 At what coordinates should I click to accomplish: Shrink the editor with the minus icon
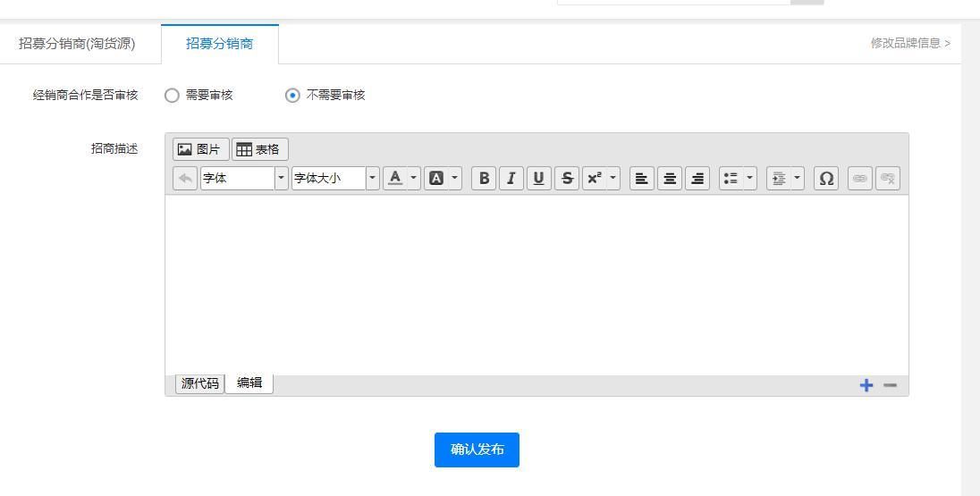pos(890,385)
